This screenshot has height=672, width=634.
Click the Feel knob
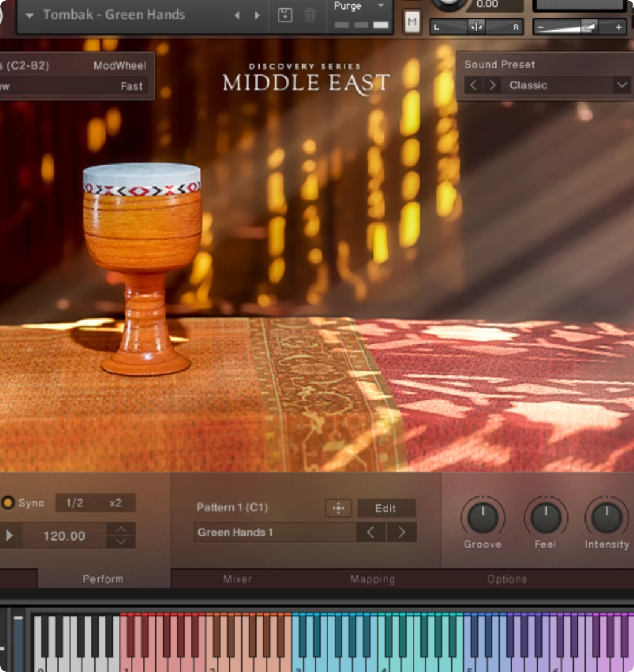545,517
